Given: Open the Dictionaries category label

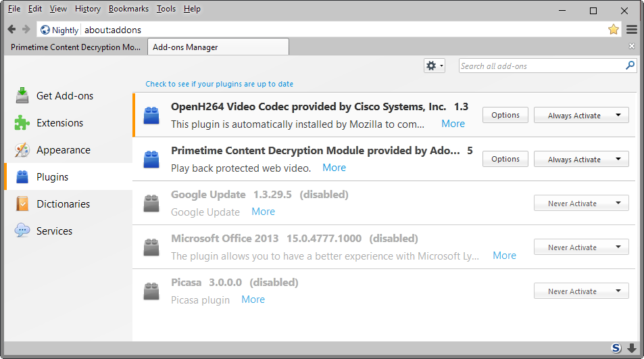Looking at the screenshot, I should coord(63,204).
